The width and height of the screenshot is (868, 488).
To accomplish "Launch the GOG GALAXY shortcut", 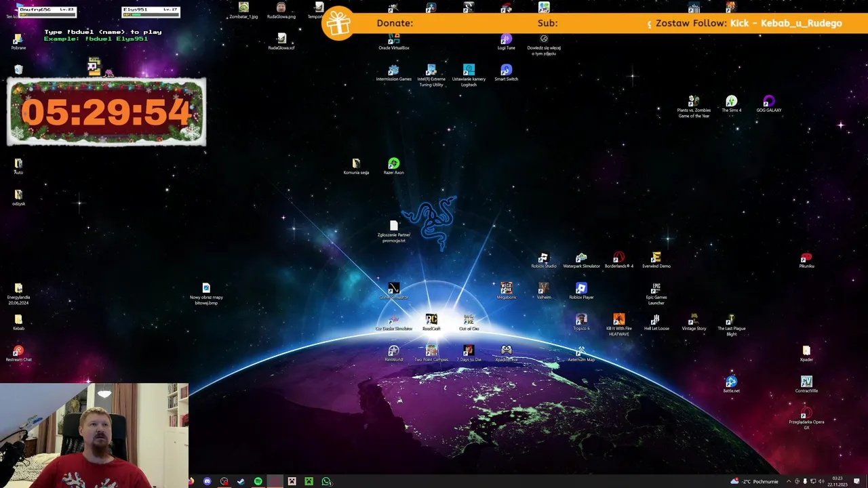I will tap(769, 104).
